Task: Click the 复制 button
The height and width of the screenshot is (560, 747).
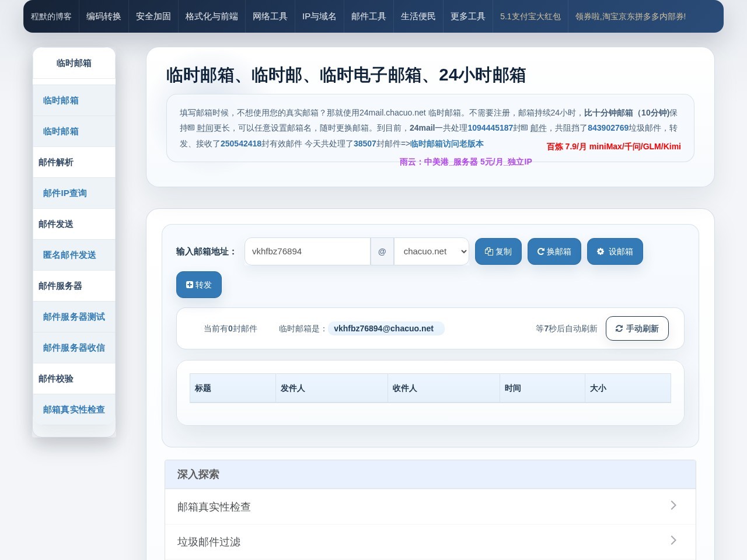Action: (498, 251)
